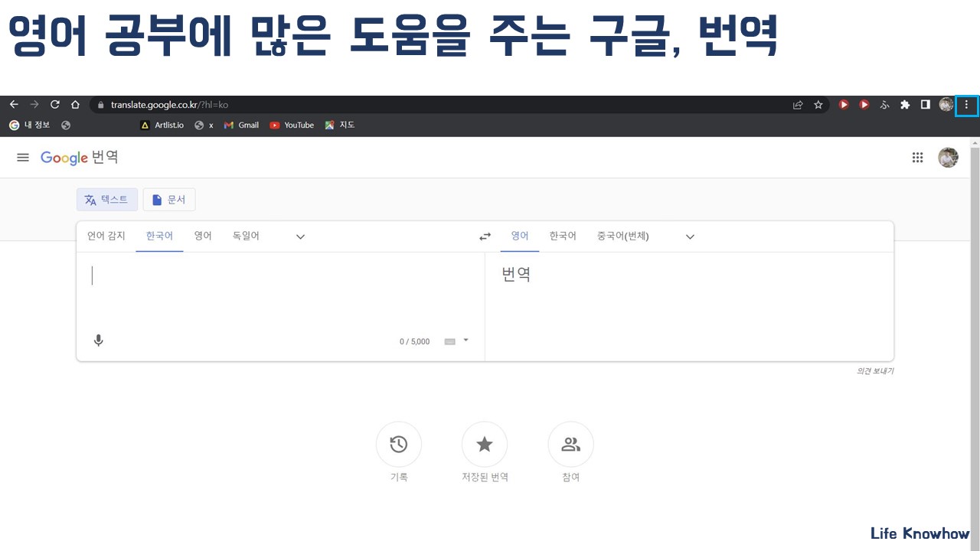The width and height of the screenshot is (980, 551).
Task: Open the 기록 history button
Action: (399, 445)
